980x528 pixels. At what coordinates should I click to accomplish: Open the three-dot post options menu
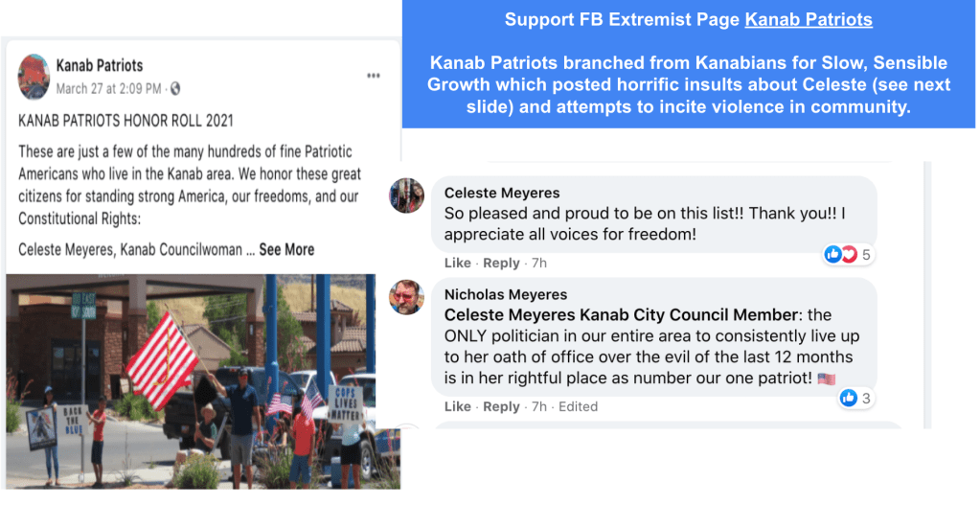pyautogui.click(x=373, y=76)
